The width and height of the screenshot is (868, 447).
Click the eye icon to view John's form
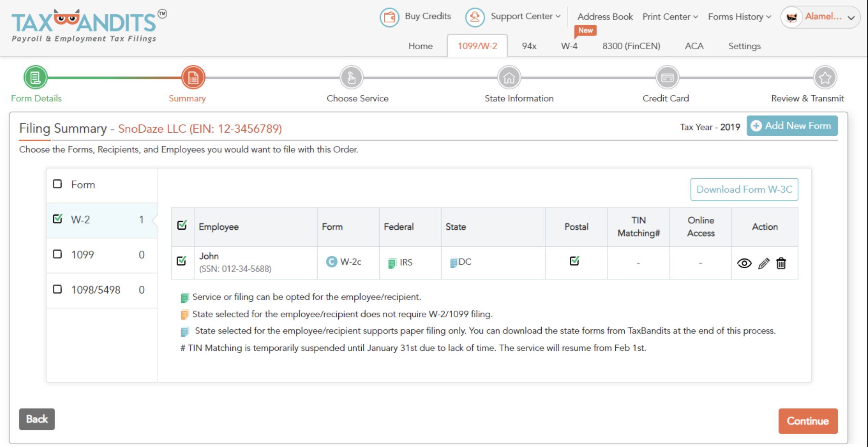(744, 263)
